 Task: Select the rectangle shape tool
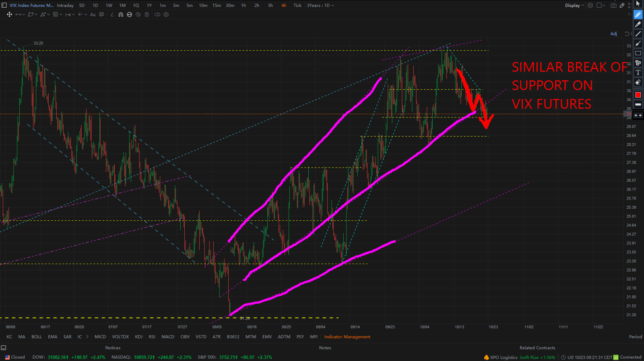638,53
